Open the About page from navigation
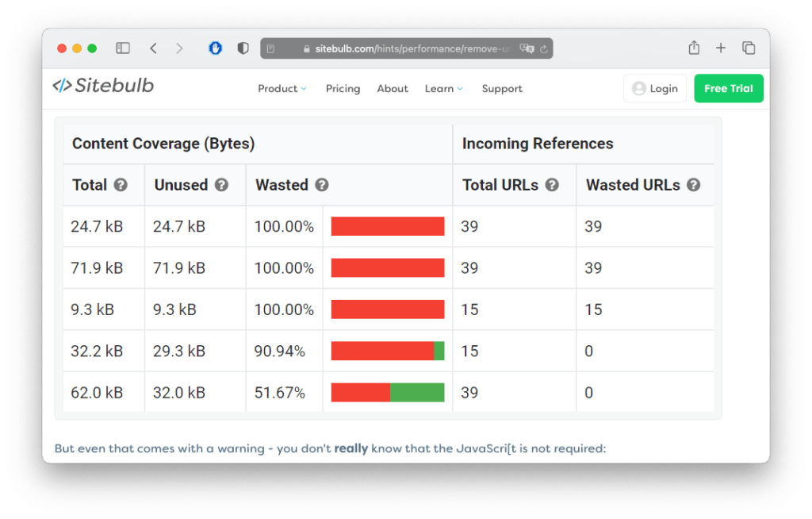This screenshot has height=519, width=812. (x=393, y=88)
